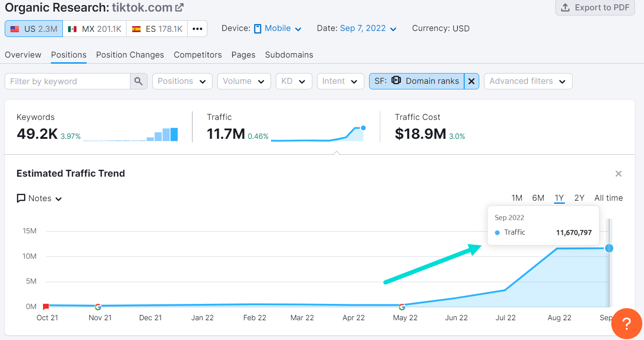This screenshot has height=340, width=644.
Task: Click the keyword search magnifier icon
Action: [x=139, y=81]
